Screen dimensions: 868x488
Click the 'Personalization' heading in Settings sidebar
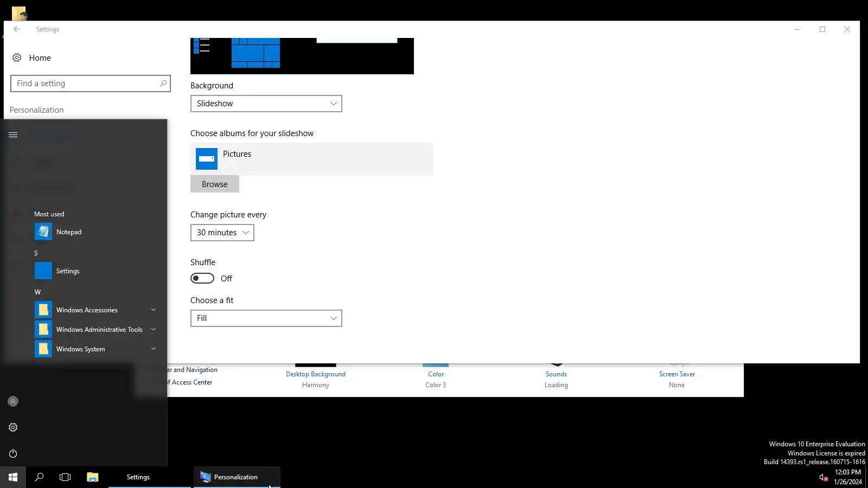point(37,110)
